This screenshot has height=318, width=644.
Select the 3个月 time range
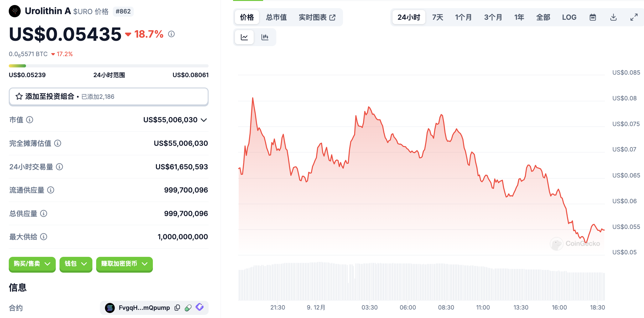click(493, 17)
